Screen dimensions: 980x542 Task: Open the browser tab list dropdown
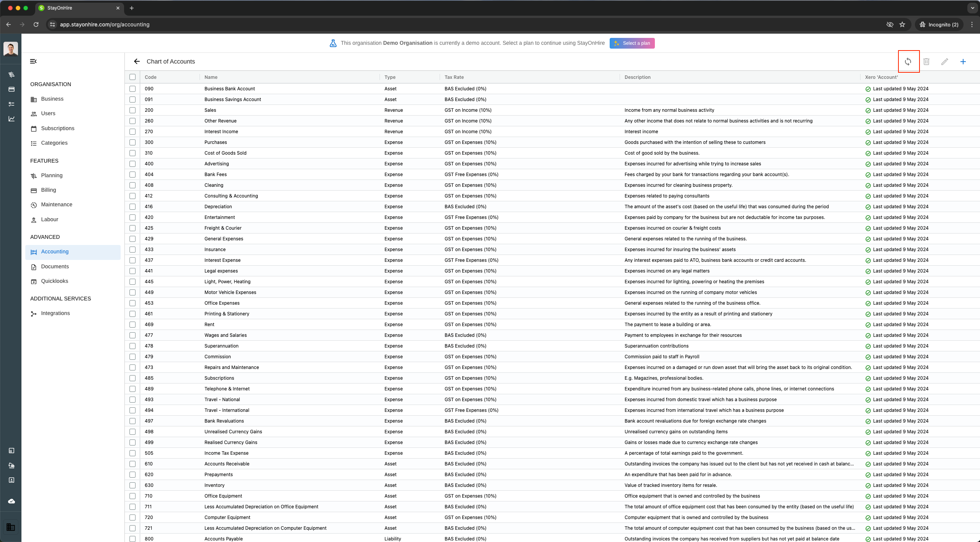(x=972, y=8)
